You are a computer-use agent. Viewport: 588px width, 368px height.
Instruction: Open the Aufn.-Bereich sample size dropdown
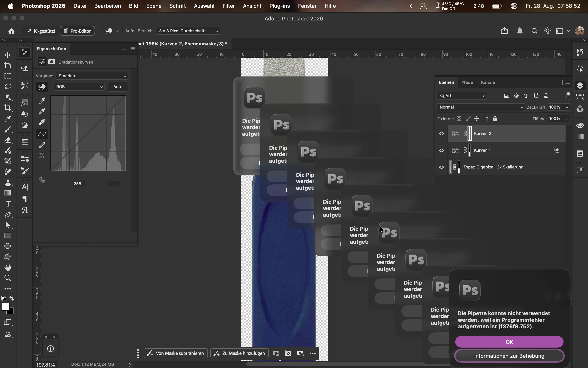(x=188, y=31)
